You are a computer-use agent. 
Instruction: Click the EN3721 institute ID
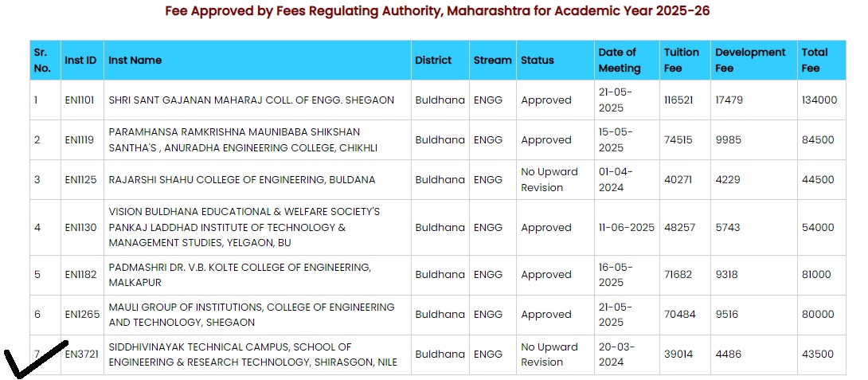coord(82,355)
